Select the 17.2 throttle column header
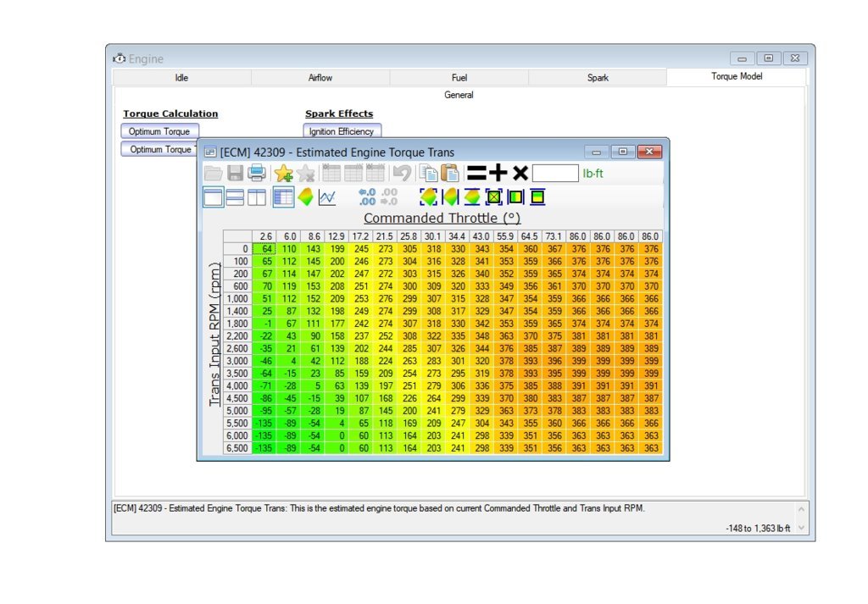Screen dimensions: 868x604 (360, 236)
